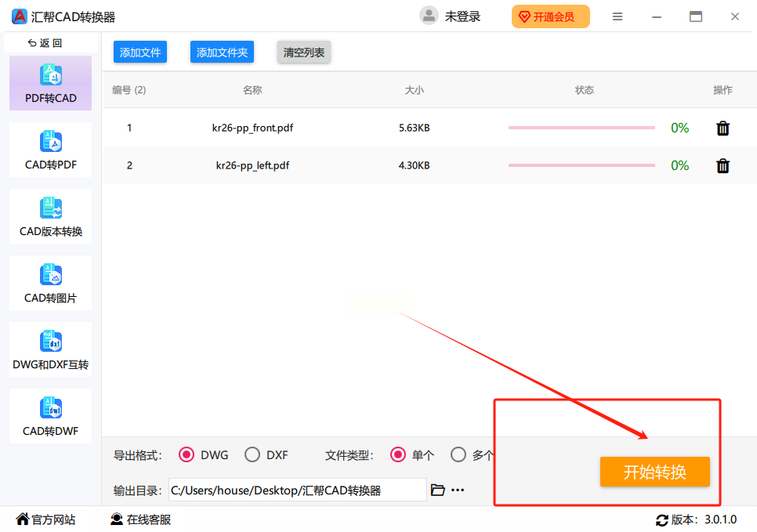Open 官方网站 link
This screenshot has height=532, width=757.
(46, 519)
